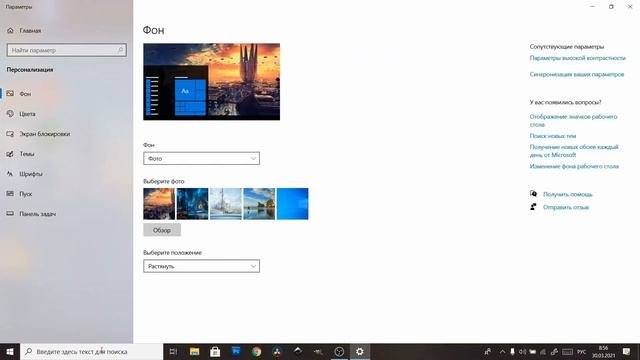640x360 pixels.
Task: Open the taskbar clock and date
Action: click(x=603, y=352)
